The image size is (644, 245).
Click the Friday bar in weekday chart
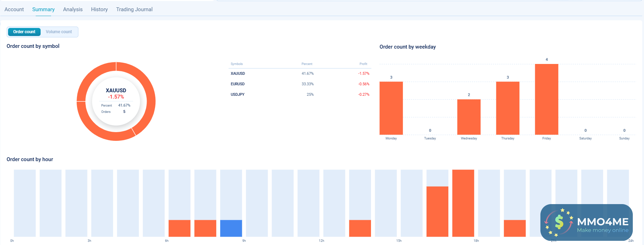point(547,99)
